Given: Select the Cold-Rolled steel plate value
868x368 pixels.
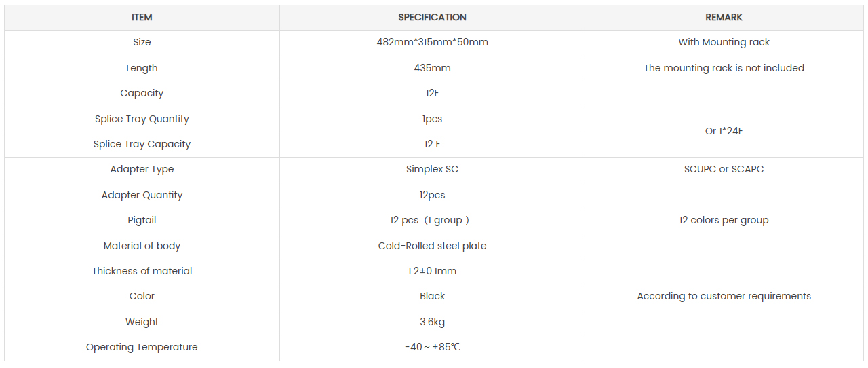Looking at the screenshot, I should click(432, 246).
